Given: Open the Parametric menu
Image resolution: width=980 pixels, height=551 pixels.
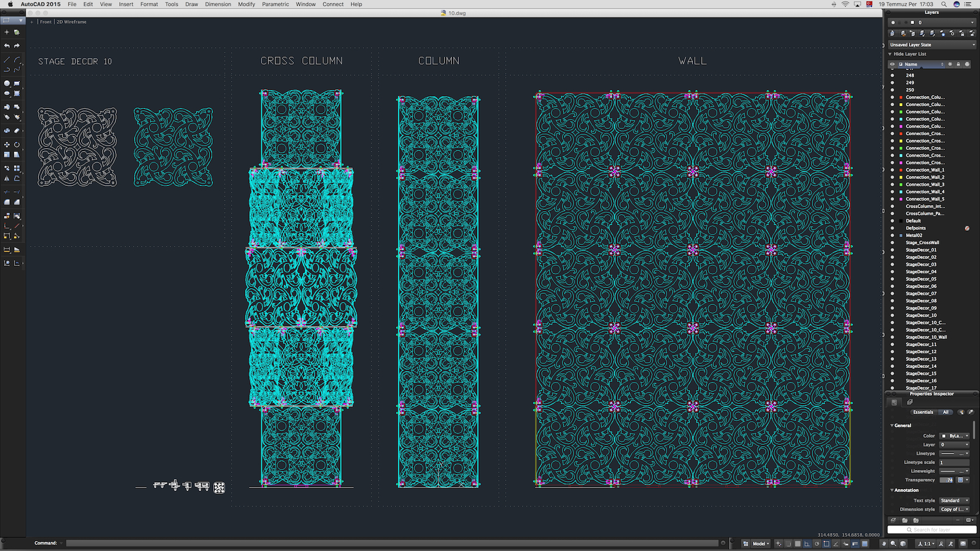Looking at the screenshot, I should click(275, 4).
